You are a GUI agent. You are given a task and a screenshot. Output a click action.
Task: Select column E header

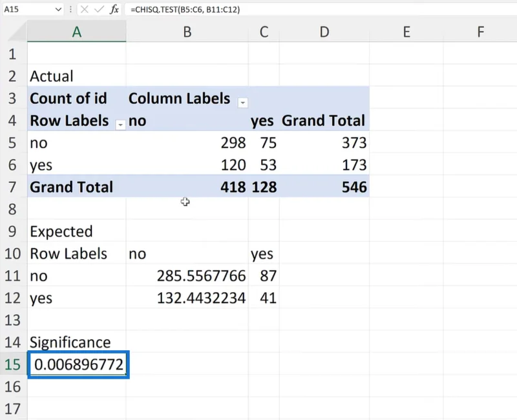pos(406,32)
